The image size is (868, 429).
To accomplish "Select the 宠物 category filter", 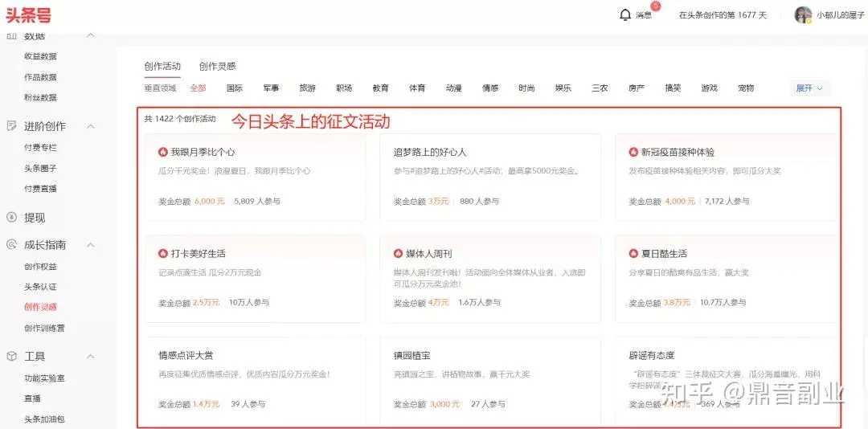I will (746, 88).
